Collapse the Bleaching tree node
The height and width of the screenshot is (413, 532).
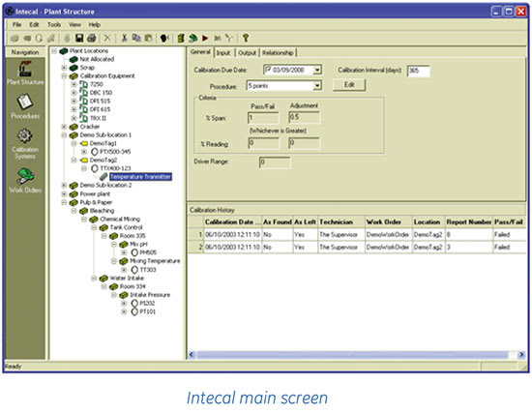pyautogui.click(x=74, y=211)
